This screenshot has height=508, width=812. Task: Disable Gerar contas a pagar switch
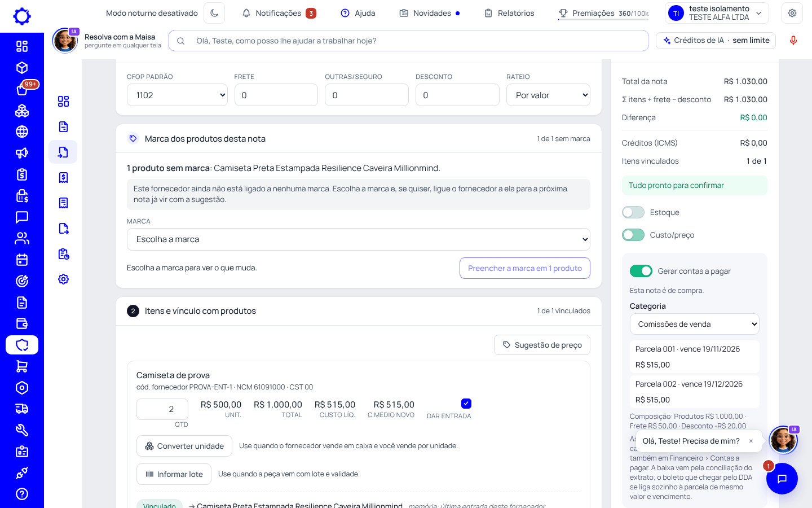(x=641, y=271)
